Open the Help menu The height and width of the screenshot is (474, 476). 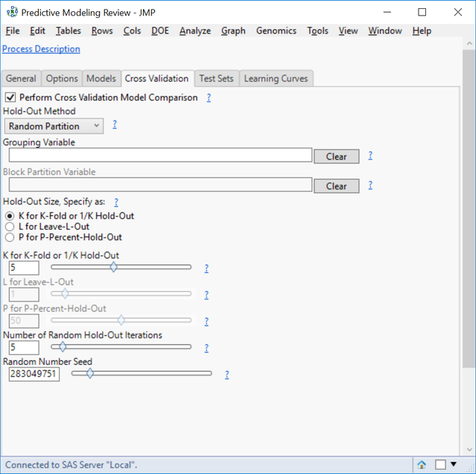[422, 31]
